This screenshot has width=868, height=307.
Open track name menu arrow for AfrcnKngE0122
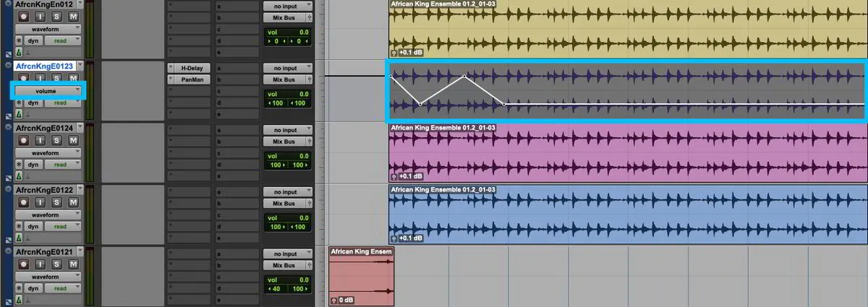[x=80, y=189]
